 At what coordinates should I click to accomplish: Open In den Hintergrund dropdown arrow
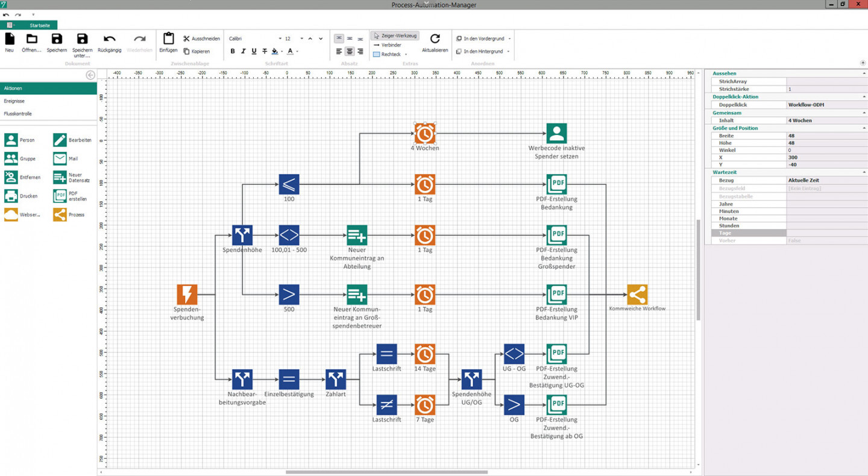click(508, 52)
